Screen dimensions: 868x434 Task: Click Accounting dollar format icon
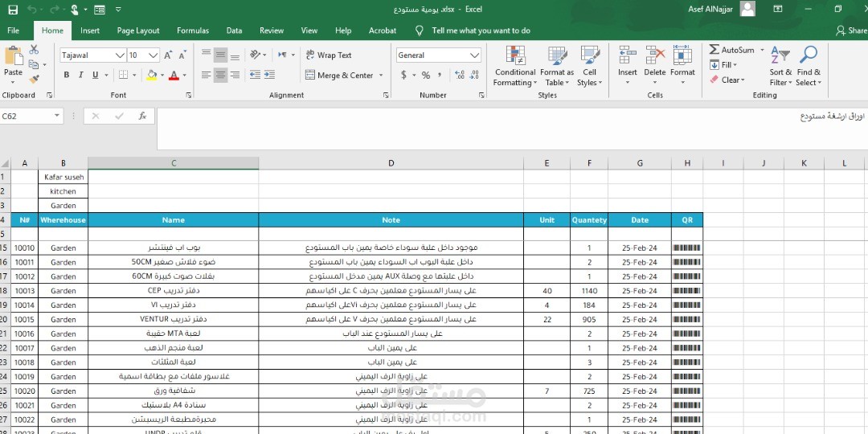[x=404, y=75]
